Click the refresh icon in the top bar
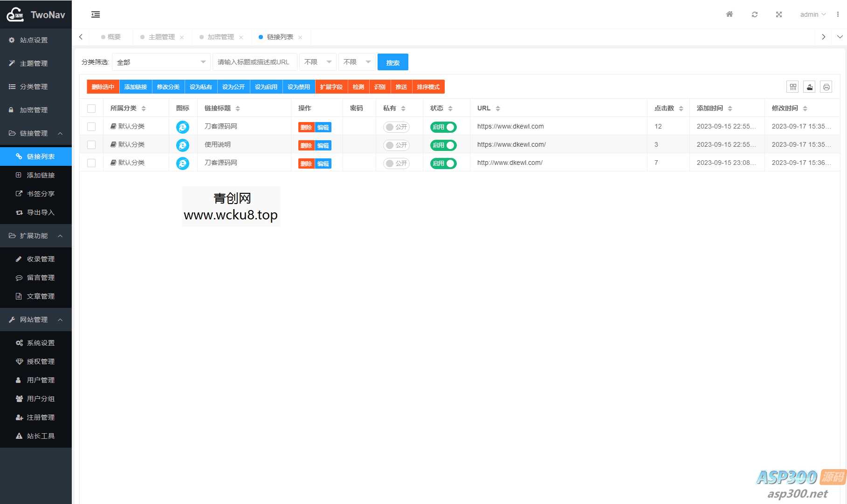This screenshot has height=504, width=847. 755,14
